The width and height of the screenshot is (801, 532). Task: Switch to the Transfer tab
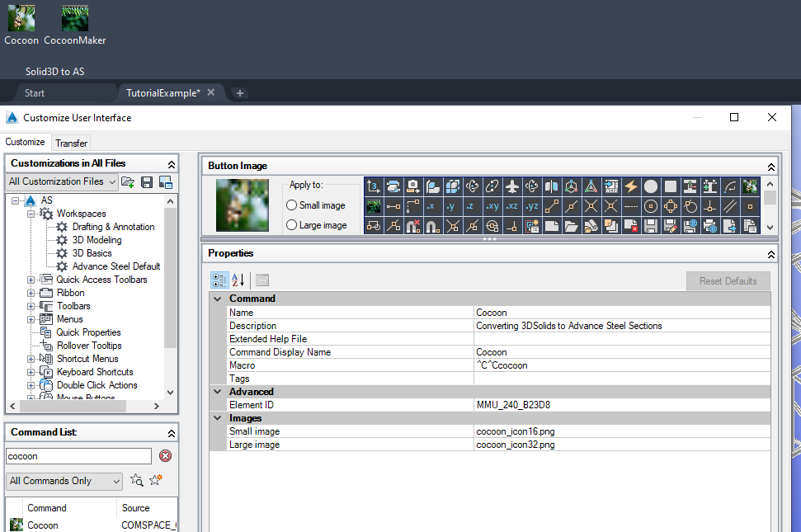click(71, 144)
